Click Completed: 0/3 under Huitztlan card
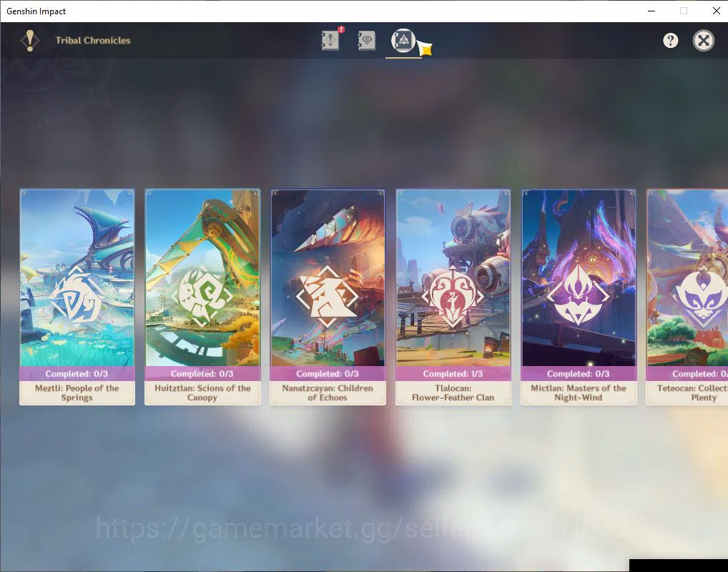This screenshot has height=572, width=728. (202, 374)
